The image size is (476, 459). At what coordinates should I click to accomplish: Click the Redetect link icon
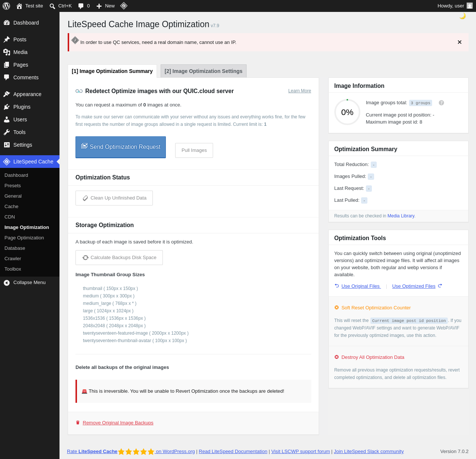[x=79, y=91]
